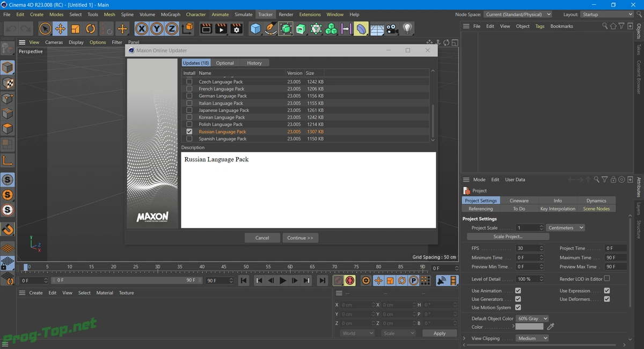This screenshot has height=349, width=644.
Task: Activate the Rotate tool
Action: coord(91,28)
